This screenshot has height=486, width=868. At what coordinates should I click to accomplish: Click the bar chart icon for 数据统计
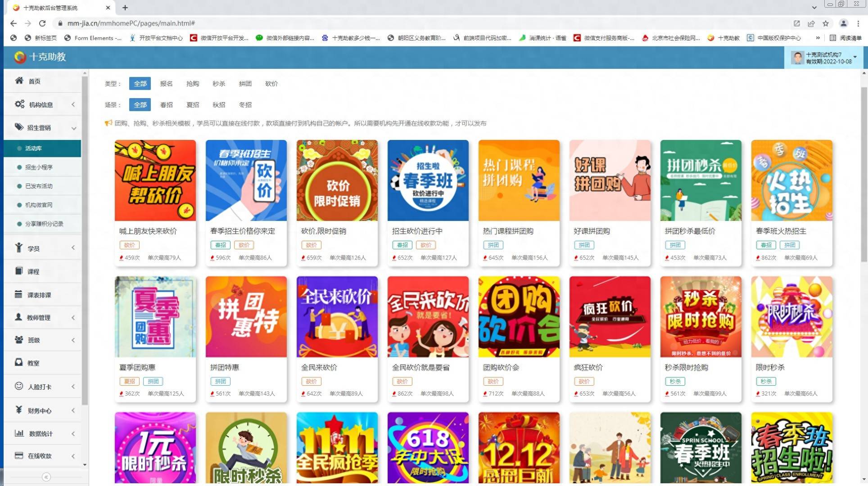[19, 433]
